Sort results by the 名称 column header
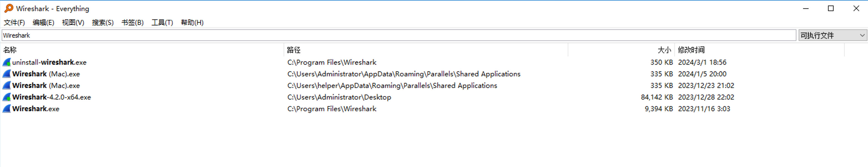The height and width of the screenshot is (167, 868). click(x=10, y=50)
